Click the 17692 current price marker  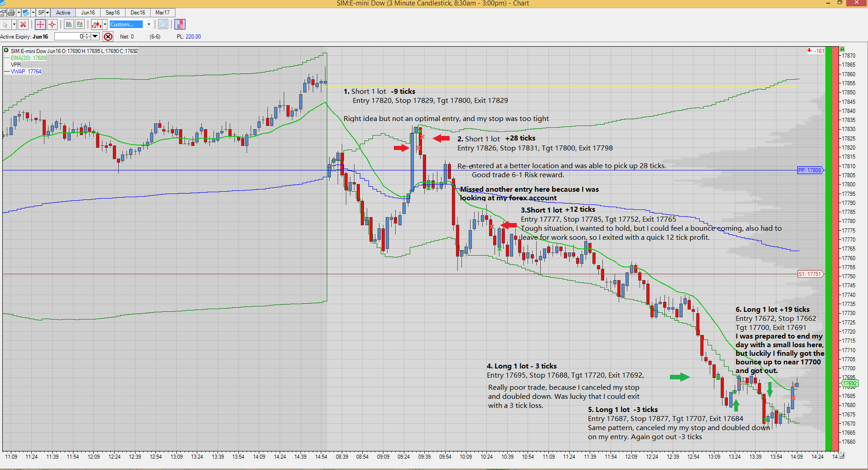850,383
